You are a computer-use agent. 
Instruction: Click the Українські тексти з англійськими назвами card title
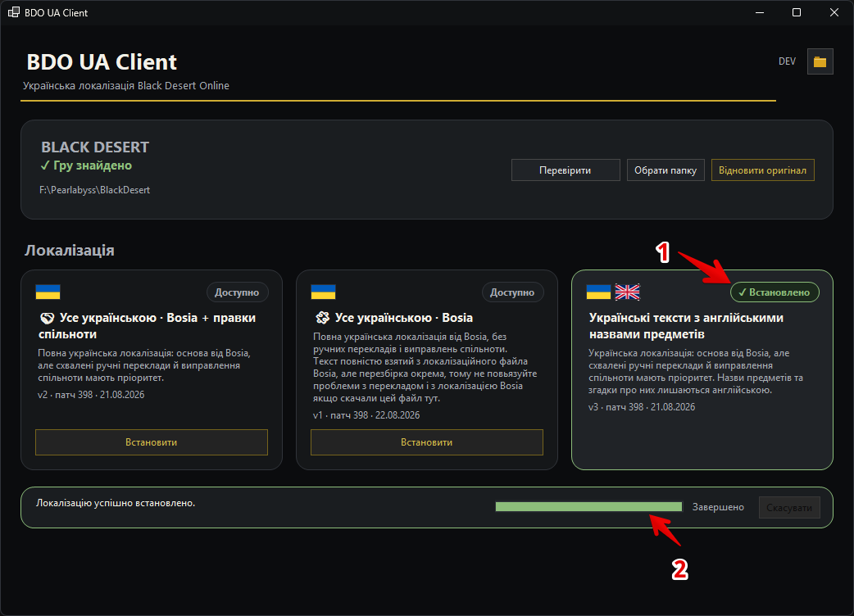686,326
